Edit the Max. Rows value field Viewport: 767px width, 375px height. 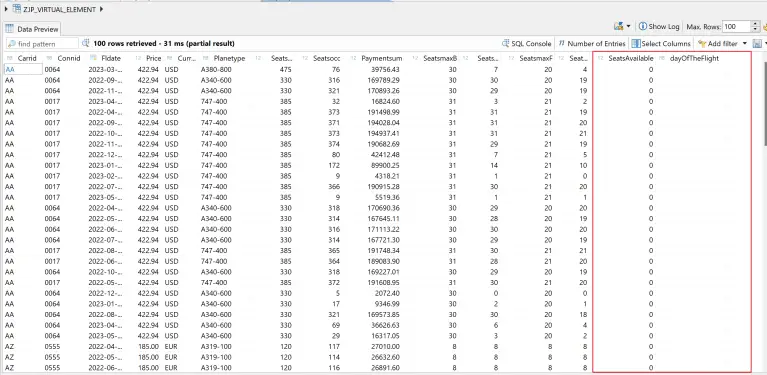pyautogui.click(x=737, y=26)
